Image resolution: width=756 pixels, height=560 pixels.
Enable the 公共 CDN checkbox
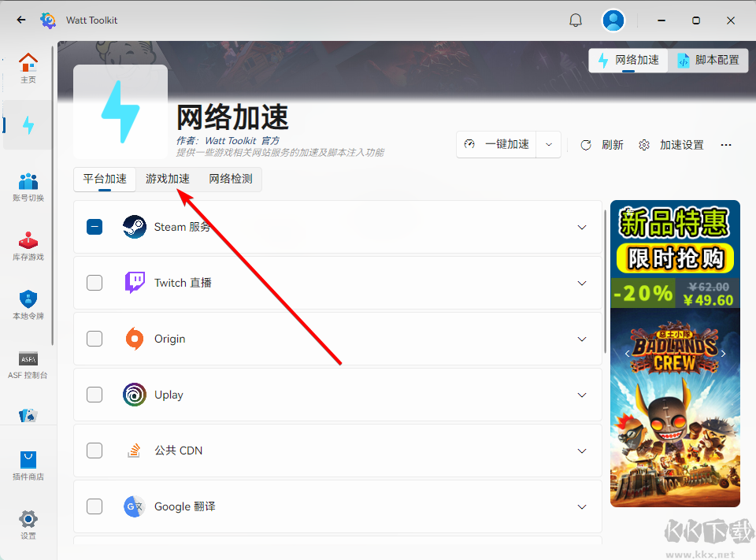tap(94, 451)
